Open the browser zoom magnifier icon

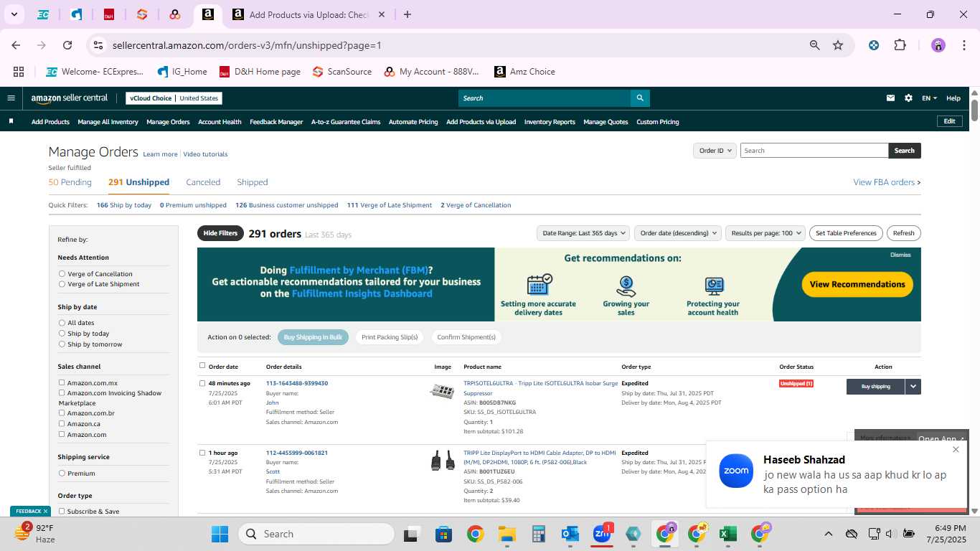pyautogui.click(x=814, y=45)
